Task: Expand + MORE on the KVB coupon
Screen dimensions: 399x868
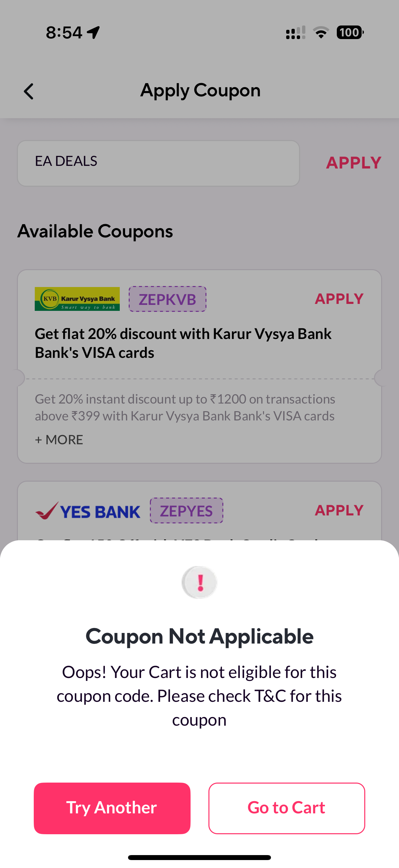Action: coord(59,440)
